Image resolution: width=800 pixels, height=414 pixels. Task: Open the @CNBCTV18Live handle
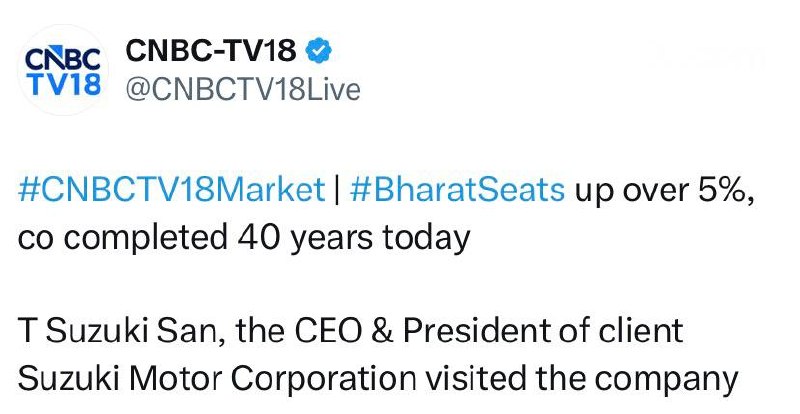[x=243, y=89]
